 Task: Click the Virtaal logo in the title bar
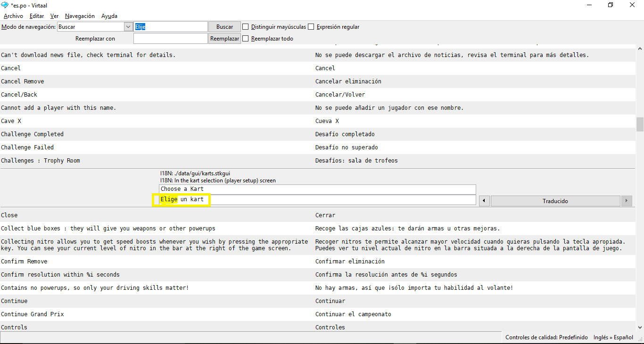(5, 5)
